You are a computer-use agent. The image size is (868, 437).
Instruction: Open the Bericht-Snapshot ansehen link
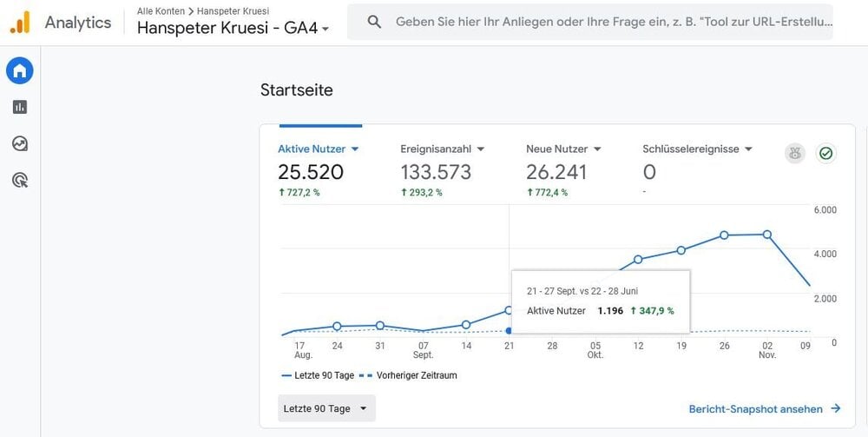click(x=765, y=408)
